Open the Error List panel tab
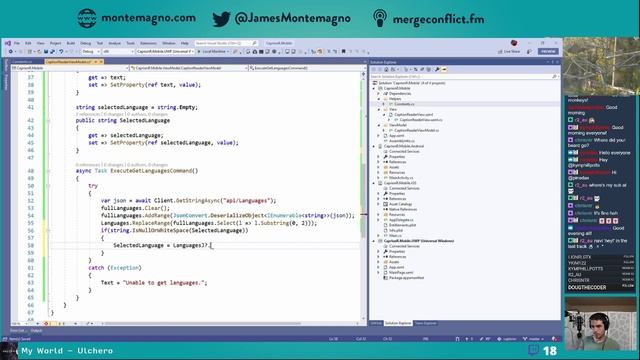Screen dimensions: 640x360 click(17, 331)
